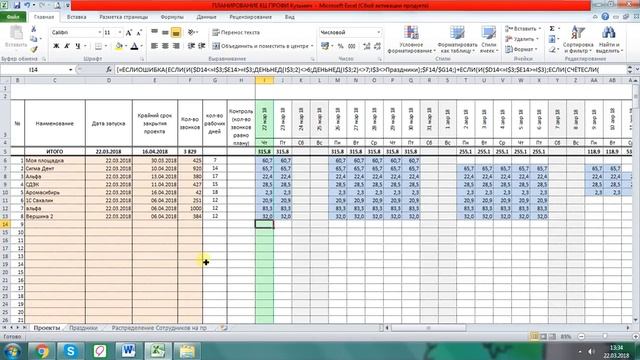Switch to the Вставка ribbon tab
The height and width of the screenshot is (360, 640).
(76, 17)
